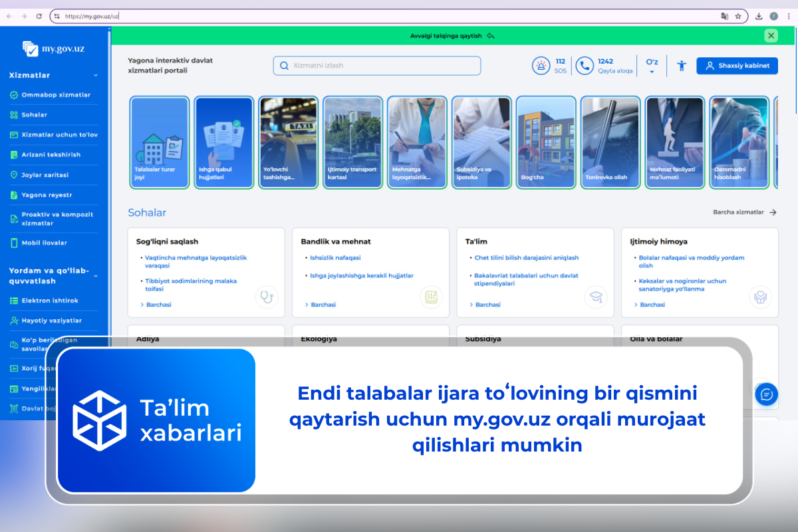798x532 pixels.
Task: Click the 1242 Qayta aloqa phone icon
Action: [585, 66]
